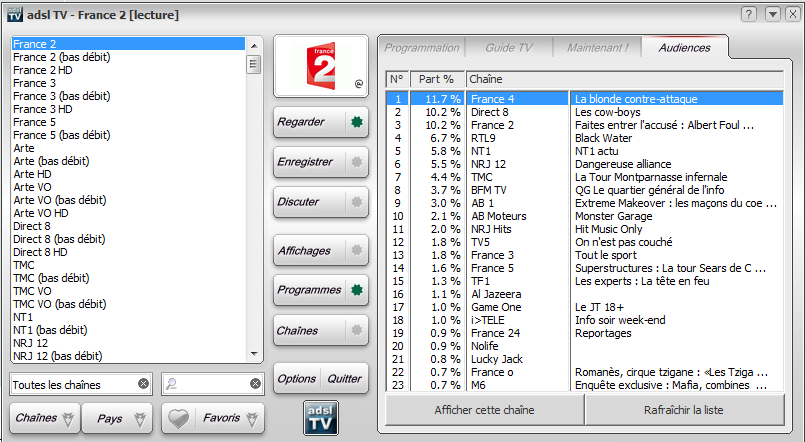Screen dimensions: 805x442
Task: Click the France 2 channel logo
Action: click(x=321, y=66)
